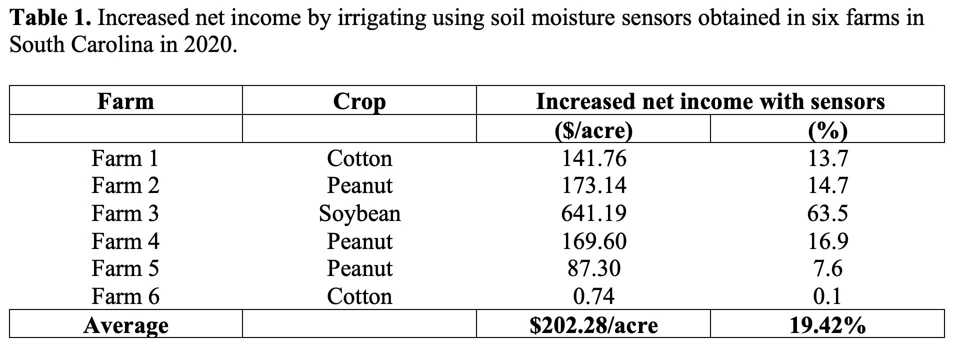Select the 141.76 value for Farm 1
Screen dimensions: 980x358
(593, 158)
